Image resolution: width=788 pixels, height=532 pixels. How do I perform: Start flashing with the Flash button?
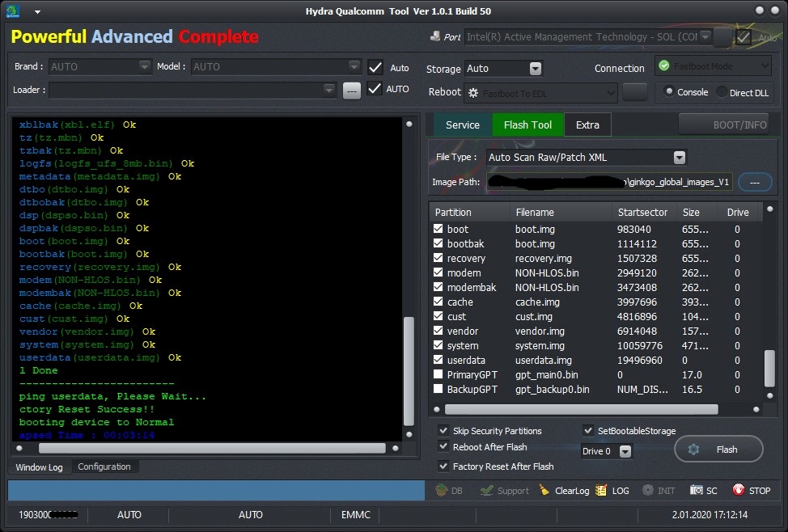pyautogui.click(x=718, y=449)
